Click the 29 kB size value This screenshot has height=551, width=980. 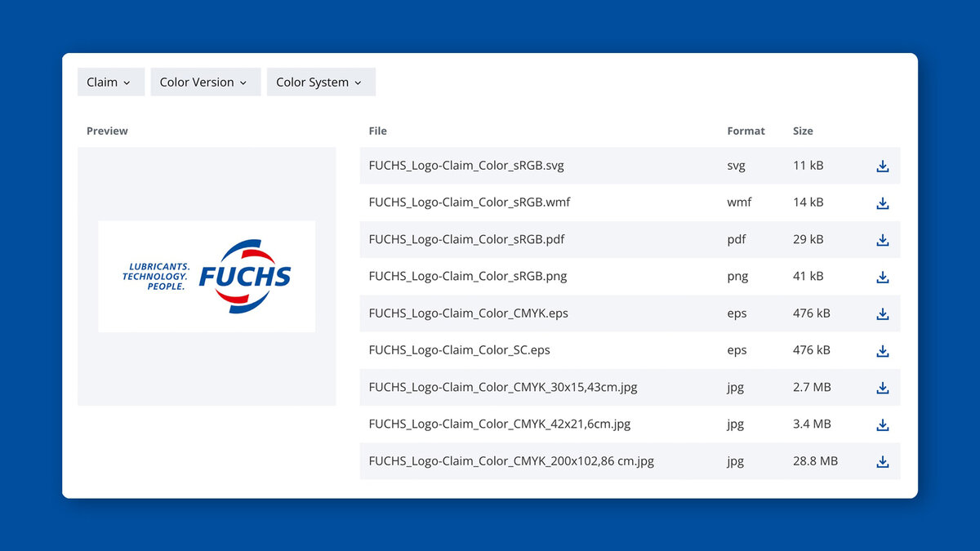pos(808,240)
